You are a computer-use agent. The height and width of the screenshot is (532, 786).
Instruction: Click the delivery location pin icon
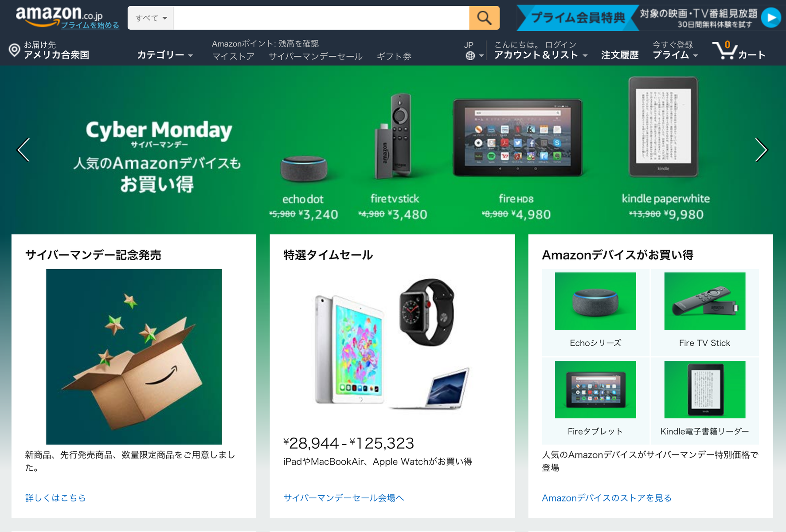[x=14, y=50]
